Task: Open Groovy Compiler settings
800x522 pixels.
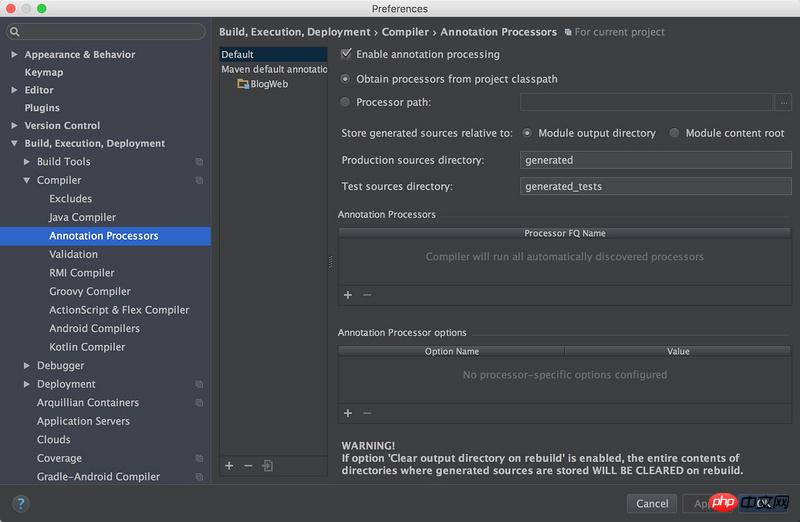Action: pos(90,291)
